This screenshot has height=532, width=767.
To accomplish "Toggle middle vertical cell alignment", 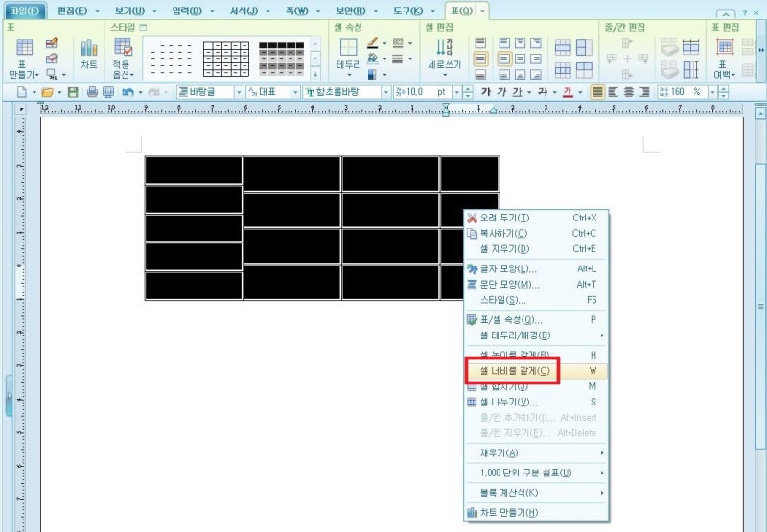I will point(481,59).
